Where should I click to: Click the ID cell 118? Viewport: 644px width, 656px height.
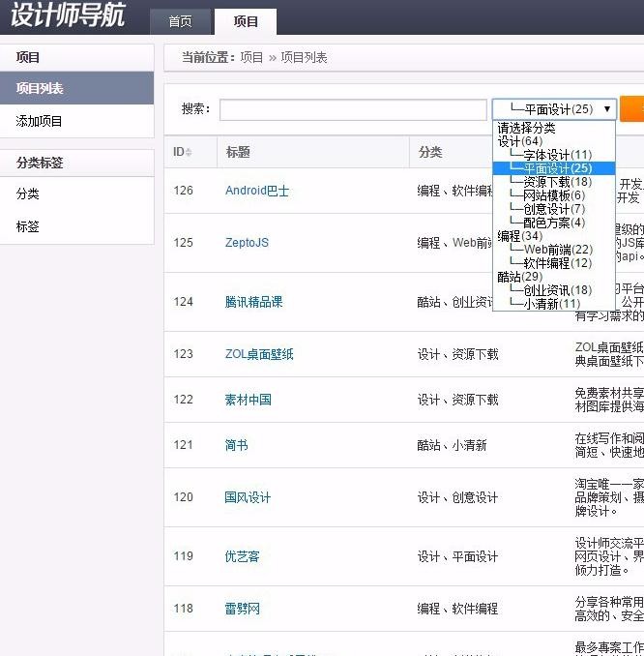coord(183,609)
